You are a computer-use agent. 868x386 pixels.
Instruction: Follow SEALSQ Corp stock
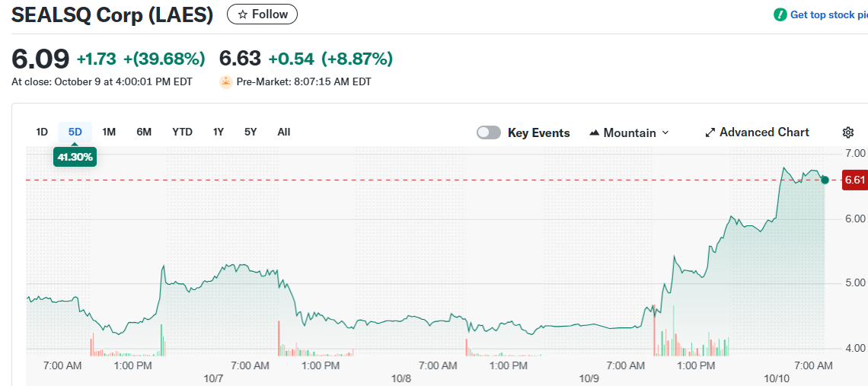pos(263,14)
